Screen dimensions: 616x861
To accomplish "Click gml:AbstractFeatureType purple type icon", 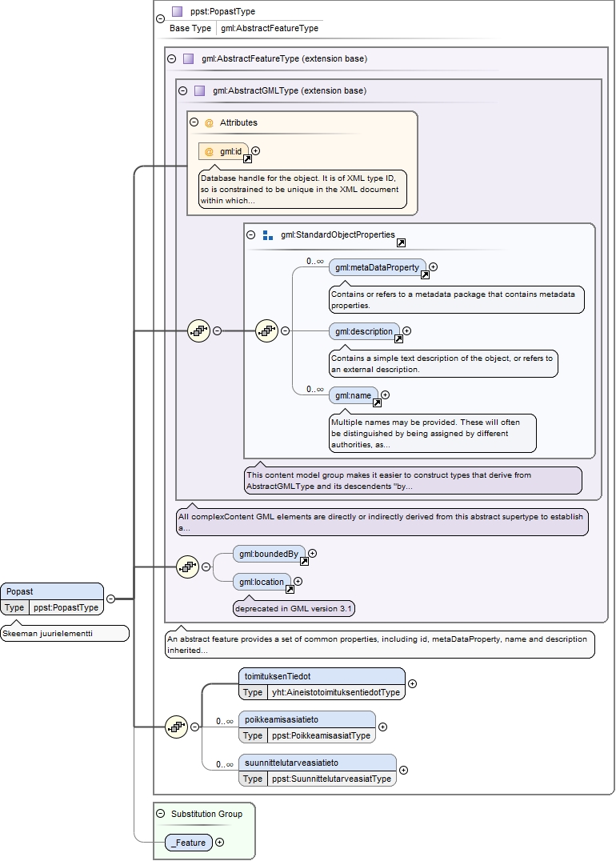I will (x=188, y=58).
